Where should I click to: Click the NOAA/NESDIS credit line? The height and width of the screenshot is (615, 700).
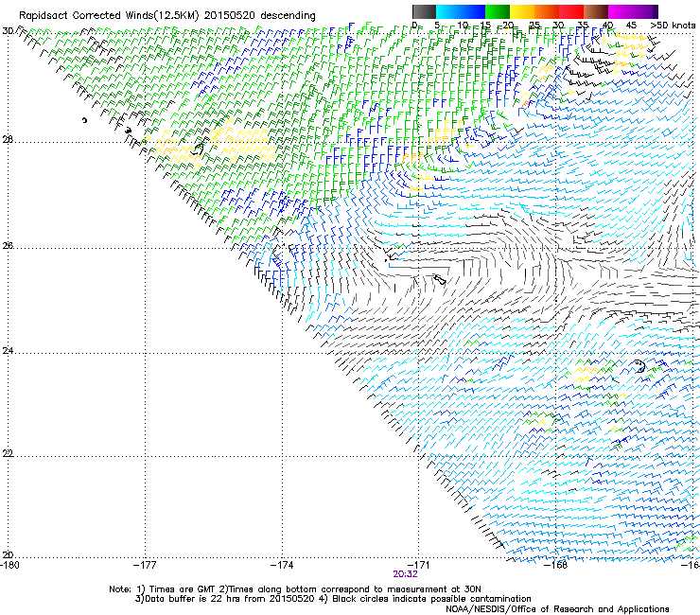[557, 608]
